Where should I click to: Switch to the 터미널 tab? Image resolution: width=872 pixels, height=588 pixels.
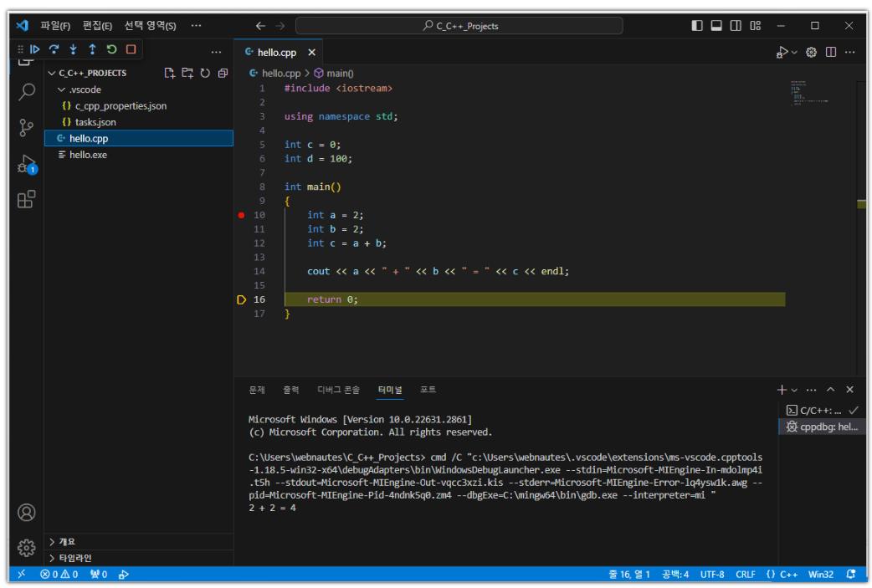coord(390,390)
